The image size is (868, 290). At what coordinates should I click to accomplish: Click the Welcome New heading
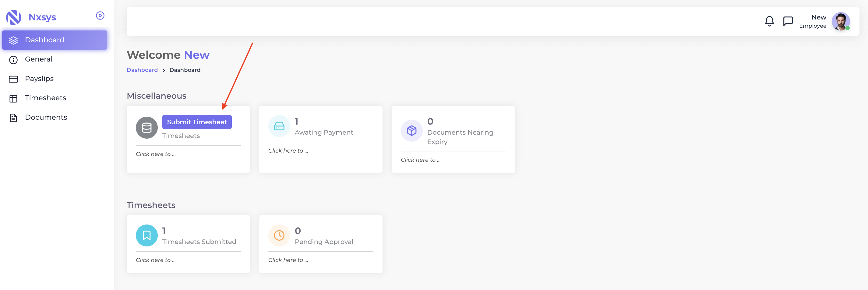pyautogui.click(x=168, y=55)
